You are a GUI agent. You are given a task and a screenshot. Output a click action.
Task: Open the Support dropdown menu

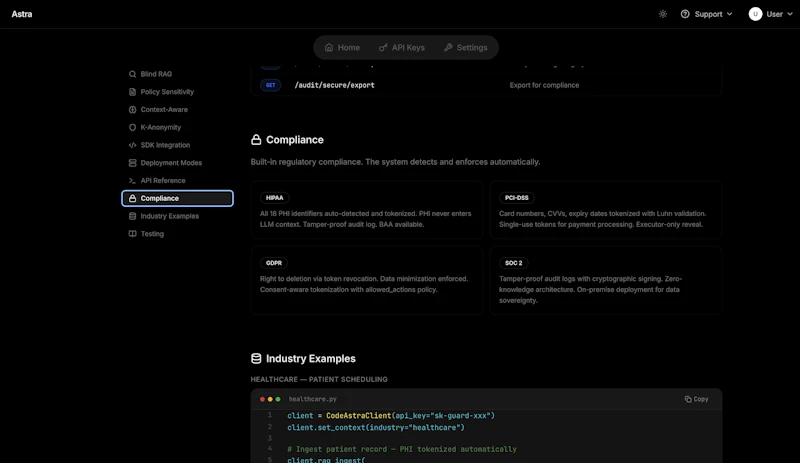[707, 14]
